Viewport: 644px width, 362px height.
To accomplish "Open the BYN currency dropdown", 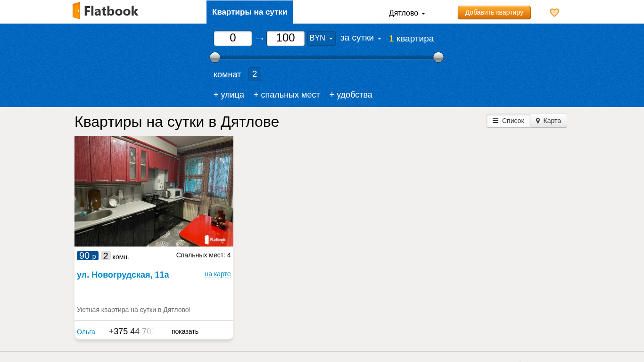I will pos(321,38).
